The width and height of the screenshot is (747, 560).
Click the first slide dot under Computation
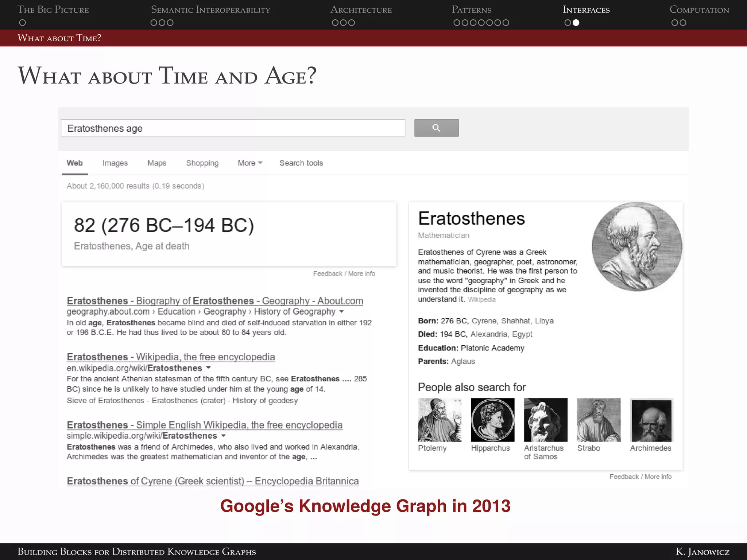(675, 23)
